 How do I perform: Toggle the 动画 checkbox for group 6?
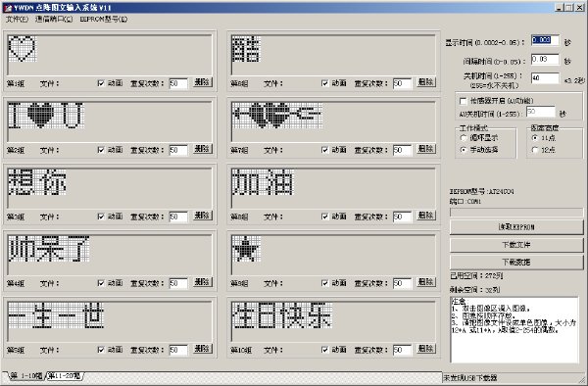(324, 83)
